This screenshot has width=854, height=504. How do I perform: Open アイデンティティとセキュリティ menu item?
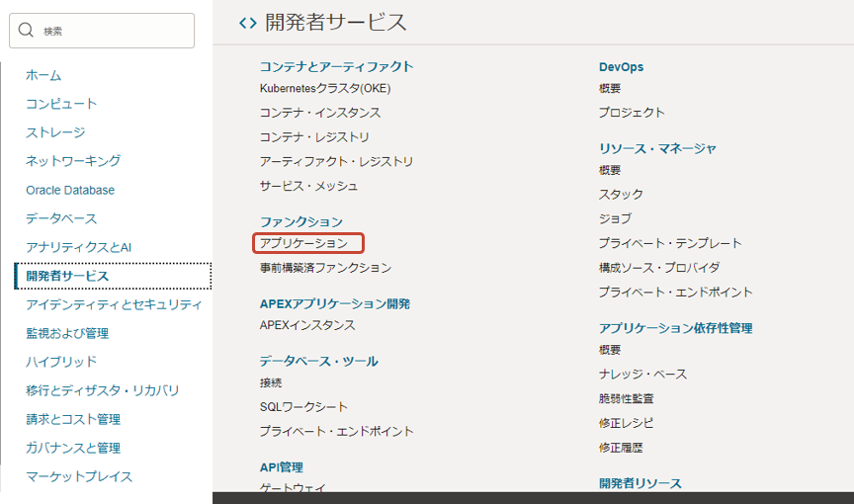point(114,304)
